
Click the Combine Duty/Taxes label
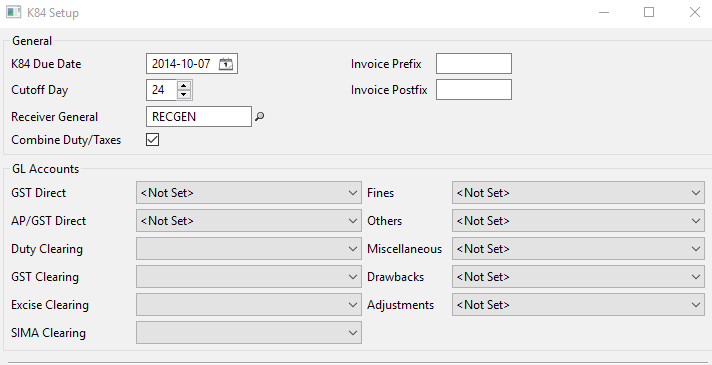[x=66, y=140]
